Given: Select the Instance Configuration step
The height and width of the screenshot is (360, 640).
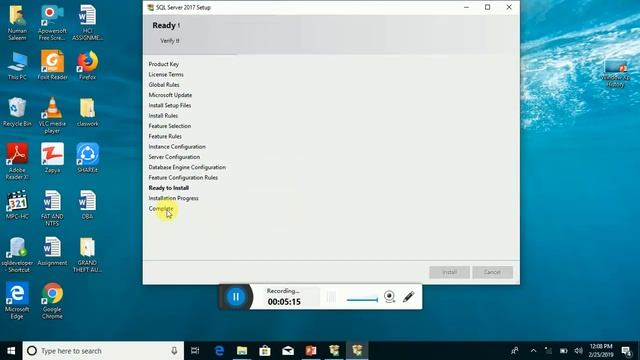Looking at the screenshot, I should point(177,147).
